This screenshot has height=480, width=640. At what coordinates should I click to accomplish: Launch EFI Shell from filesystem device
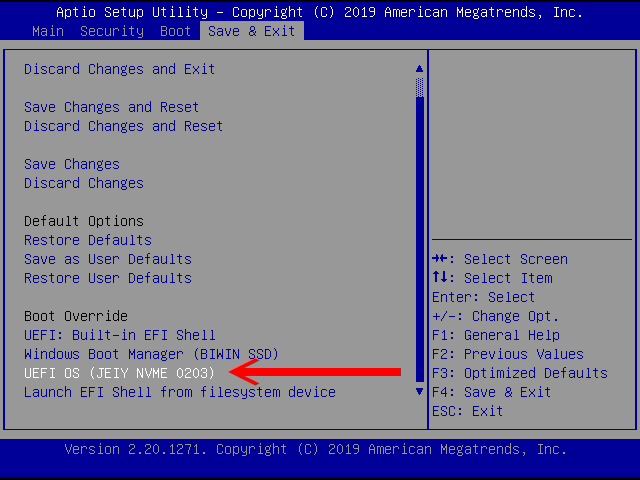click(x=180, y=392)
